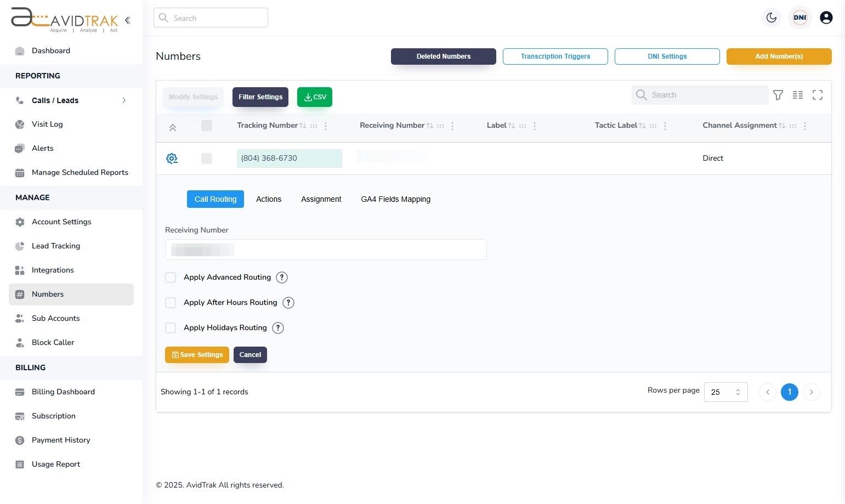Open the user profile avatar
845x504 pixels.
click(x=826, y=18)
